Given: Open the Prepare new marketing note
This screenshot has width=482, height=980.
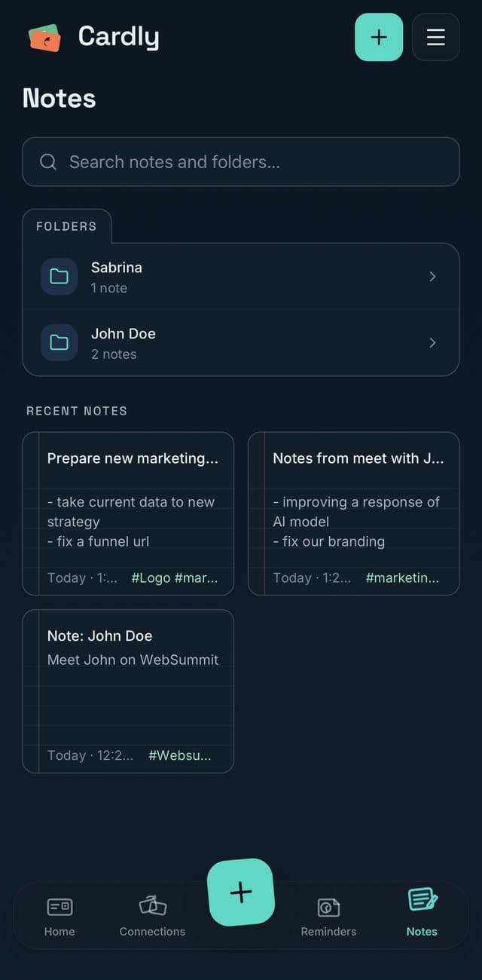Looking at the screenshot, I should (x=128, y=513).
